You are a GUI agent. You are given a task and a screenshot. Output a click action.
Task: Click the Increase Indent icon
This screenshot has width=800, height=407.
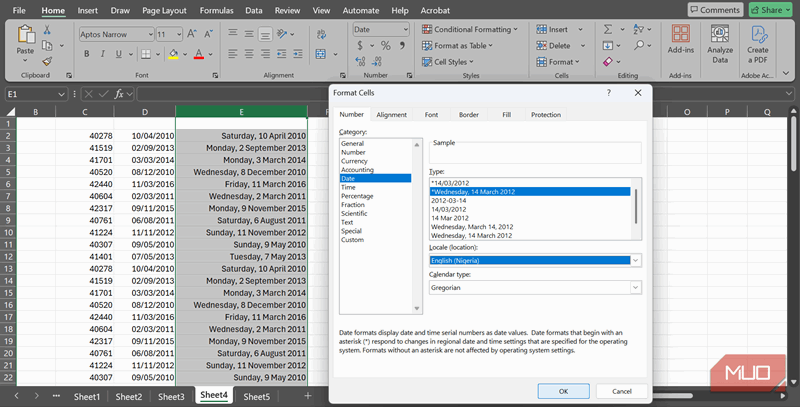(x=298, y=54)
